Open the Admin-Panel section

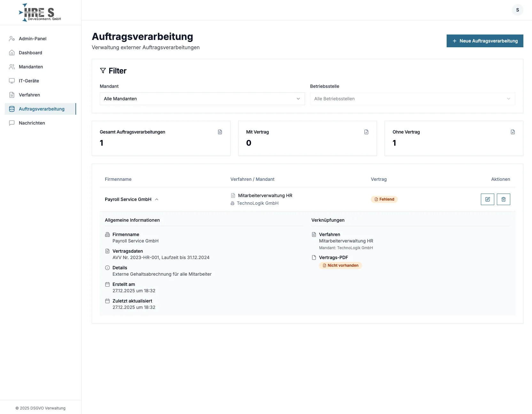[32, 39]
